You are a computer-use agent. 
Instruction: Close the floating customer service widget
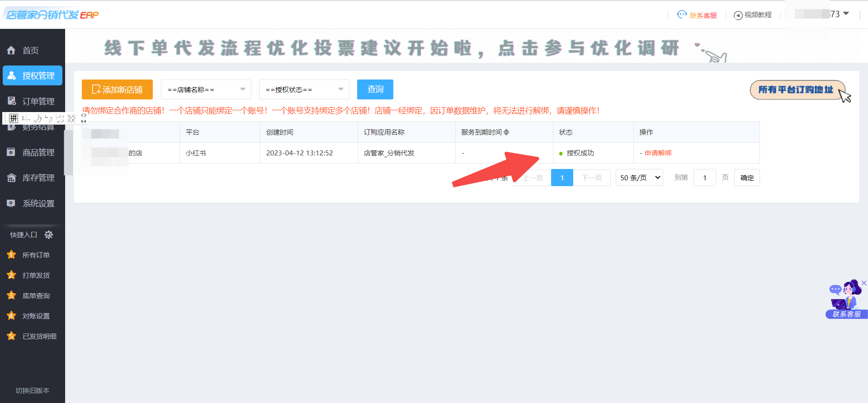863,283
